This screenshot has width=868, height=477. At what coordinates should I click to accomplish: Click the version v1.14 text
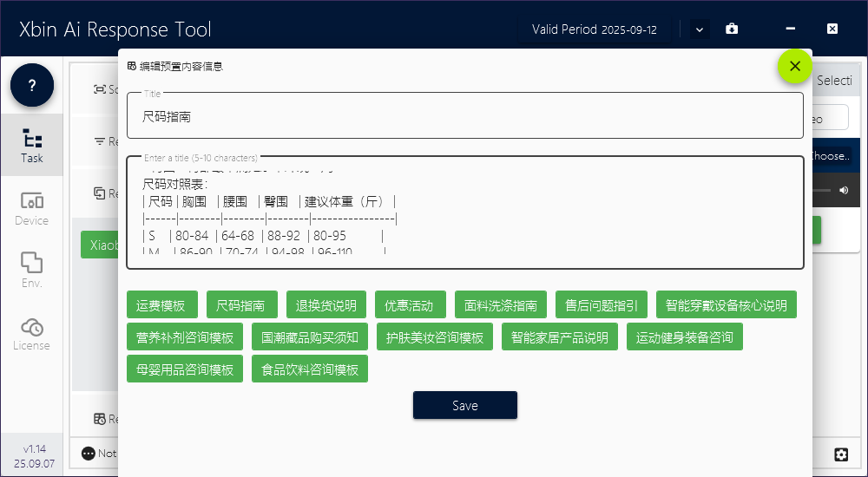point(35,449)
